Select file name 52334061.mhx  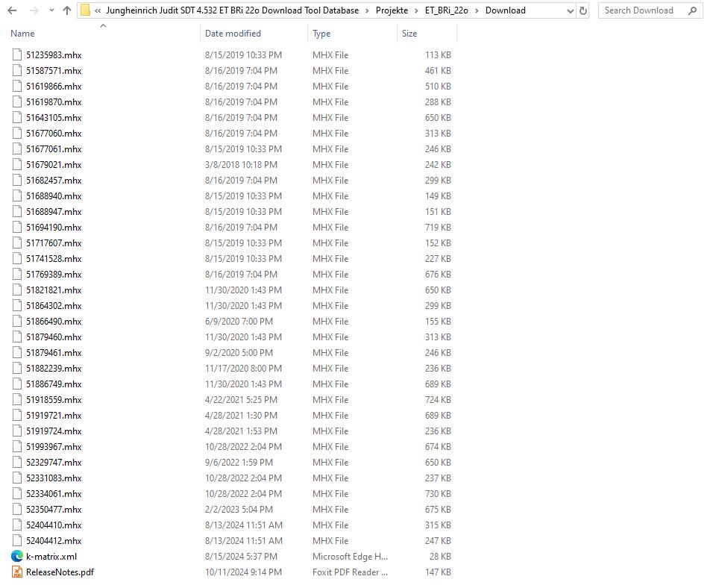pos(54,494)
